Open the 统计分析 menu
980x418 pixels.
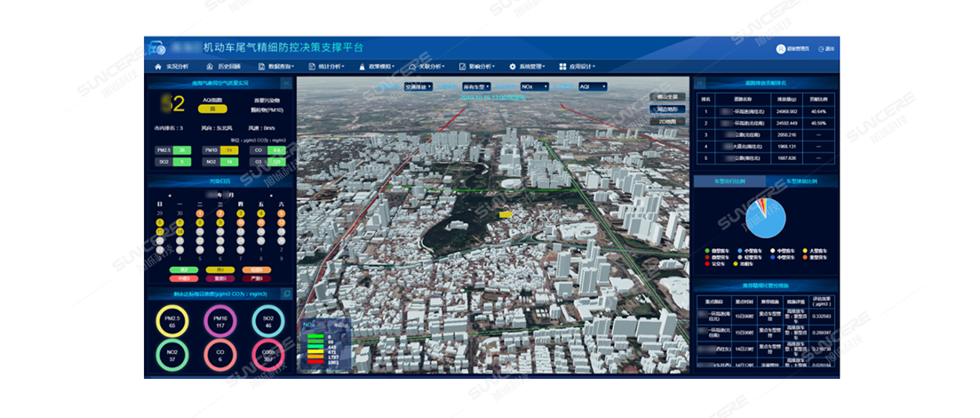(330, 67)
